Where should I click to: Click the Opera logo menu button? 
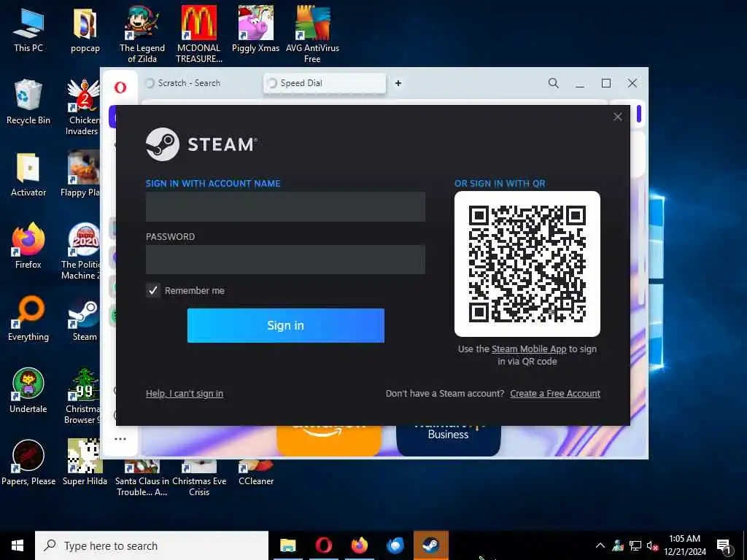tap(120, 87)
